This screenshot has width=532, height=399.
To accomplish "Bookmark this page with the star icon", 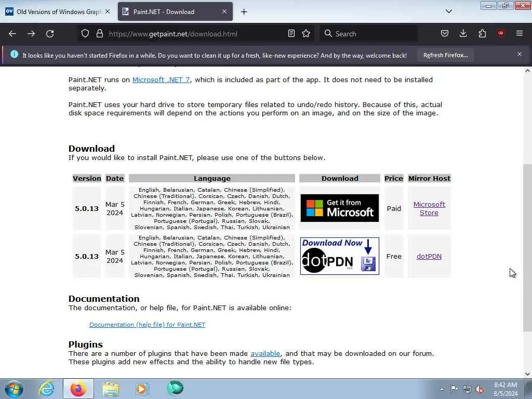I will click(306, 33).
